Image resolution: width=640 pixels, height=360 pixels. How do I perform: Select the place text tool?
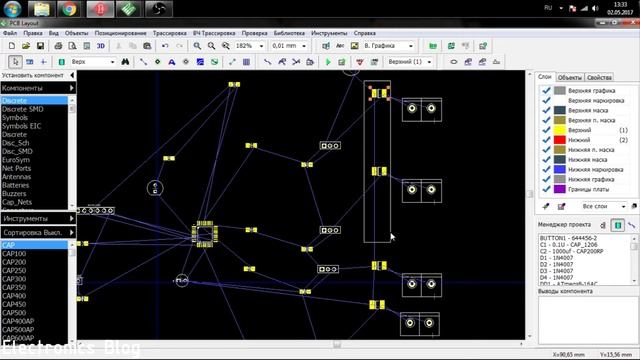(x=172, y=62)
